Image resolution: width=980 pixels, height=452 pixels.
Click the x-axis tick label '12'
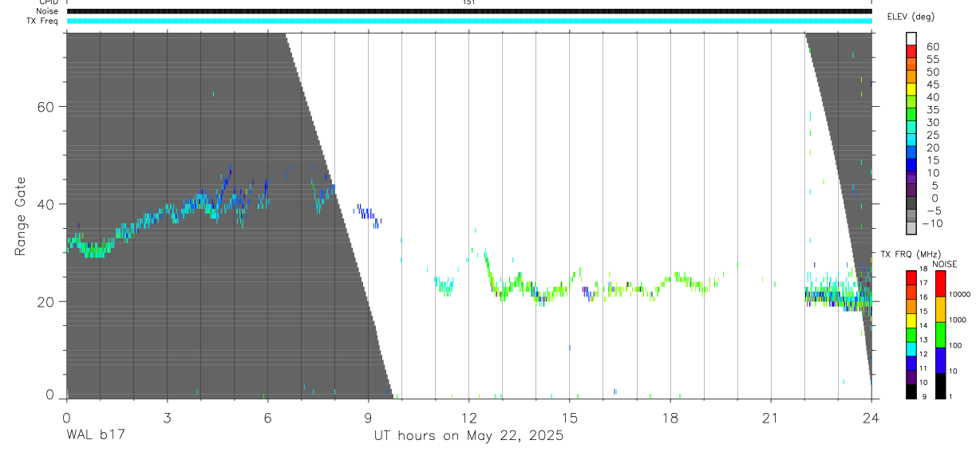pos(469,418)
